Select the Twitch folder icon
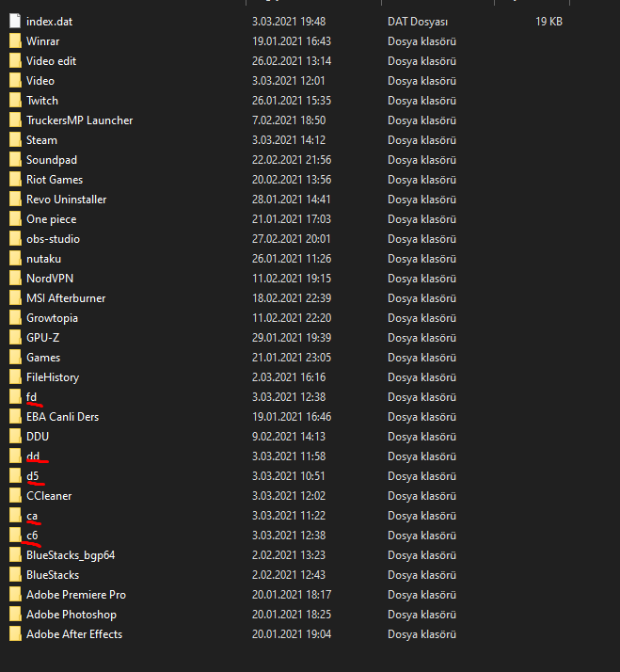Image resolution: width=620 pixels, height=672 pixels. click(15, 101)
